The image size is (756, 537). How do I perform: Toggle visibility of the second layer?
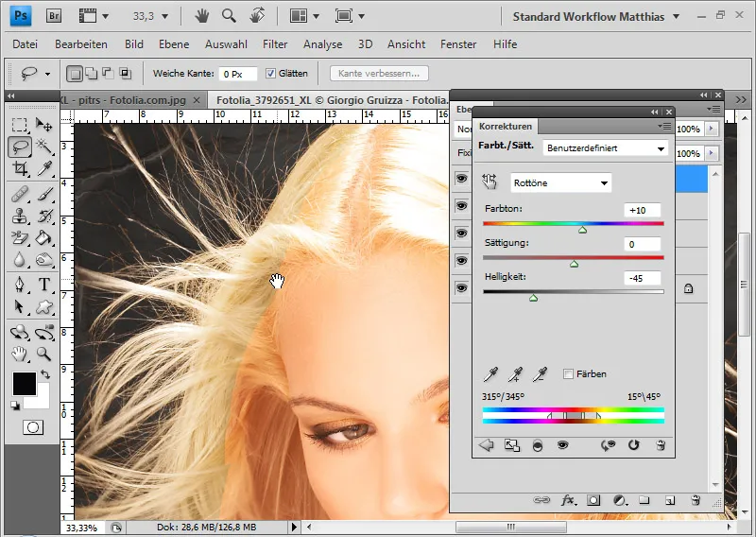click(461, 206)
